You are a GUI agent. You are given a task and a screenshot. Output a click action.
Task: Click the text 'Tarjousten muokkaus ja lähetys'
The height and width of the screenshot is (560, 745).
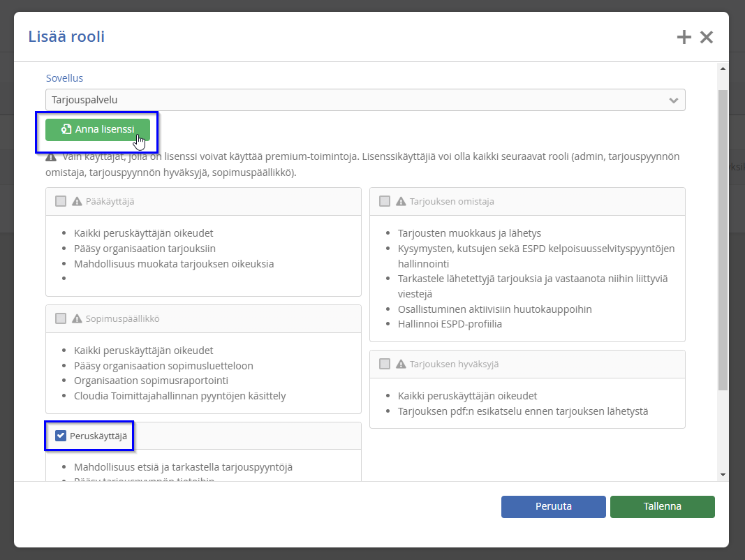pyautogui.click(x=469, y=233)
